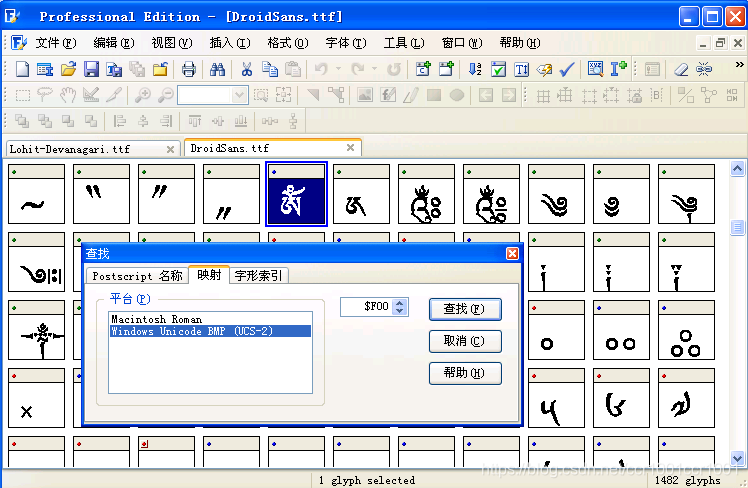Screen dimensions: 748x488
Task: Click the 帮助(H) button in dialog
Action: click(x=465, y=373)
